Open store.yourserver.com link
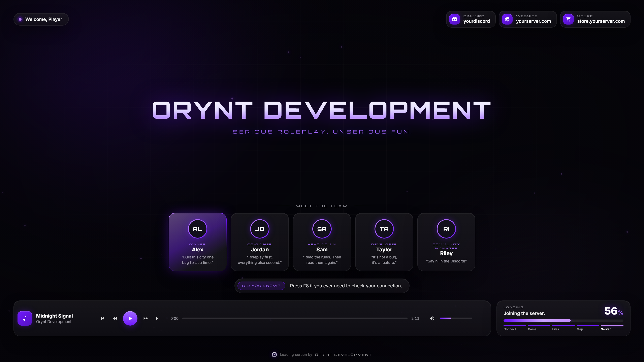Screen dimensions: 644x362 pos(601,21)
